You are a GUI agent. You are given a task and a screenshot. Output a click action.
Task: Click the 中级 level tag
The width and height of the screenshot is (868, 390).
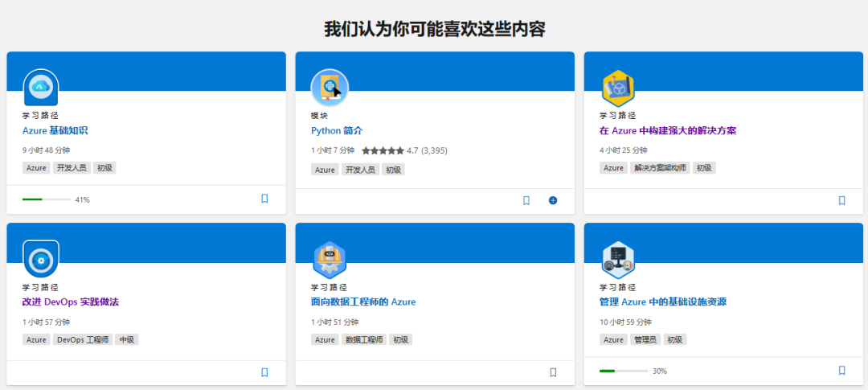(x=127, y=339)
